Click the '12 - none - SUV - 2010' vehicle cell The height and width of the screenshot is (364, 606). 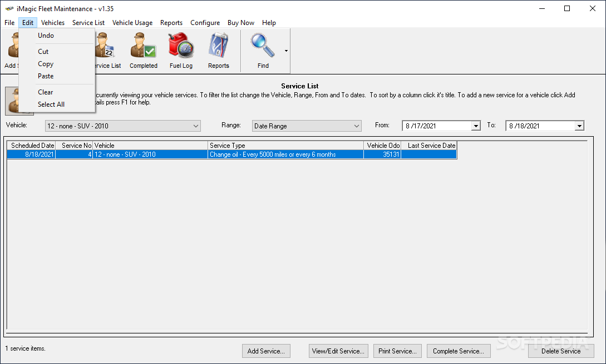[150, 154]
